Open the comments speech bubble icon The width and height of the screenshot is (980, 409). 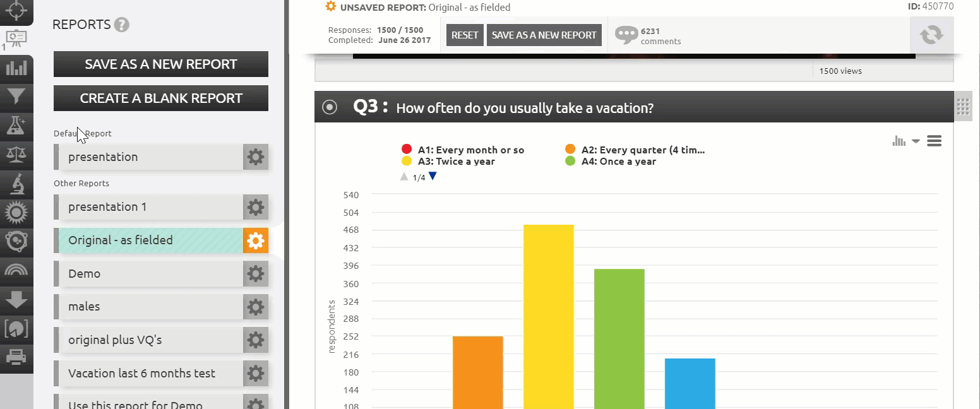[x=626, y=35]
